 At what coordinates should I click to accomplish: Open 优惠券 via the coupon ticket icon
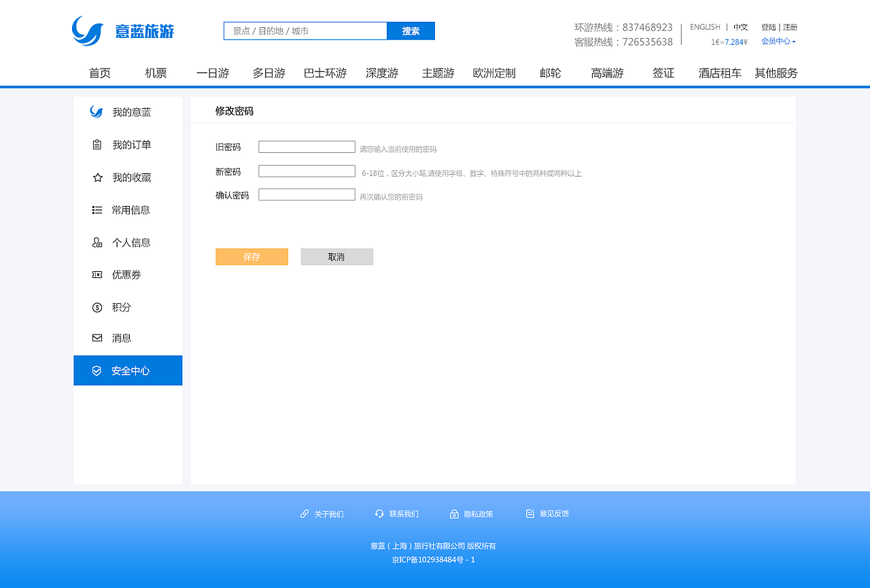[x=97, y=274]
